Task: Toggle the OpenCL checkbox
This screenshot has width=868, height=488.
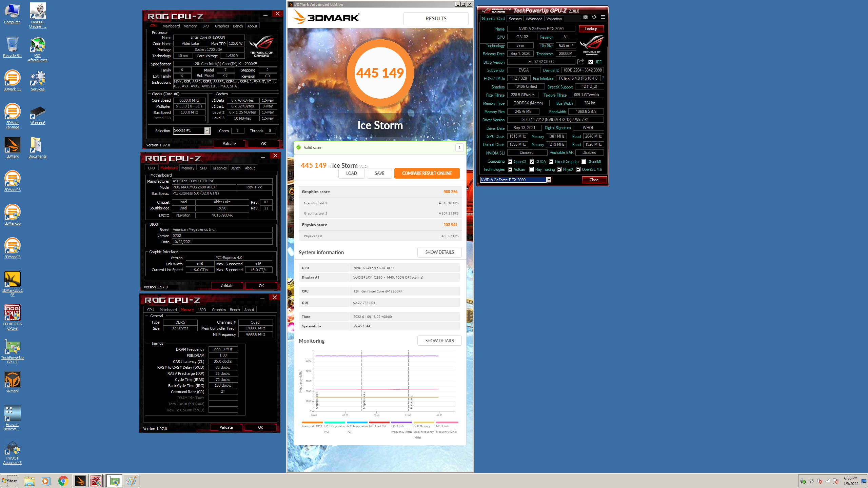Action: [x=510, y=162]
